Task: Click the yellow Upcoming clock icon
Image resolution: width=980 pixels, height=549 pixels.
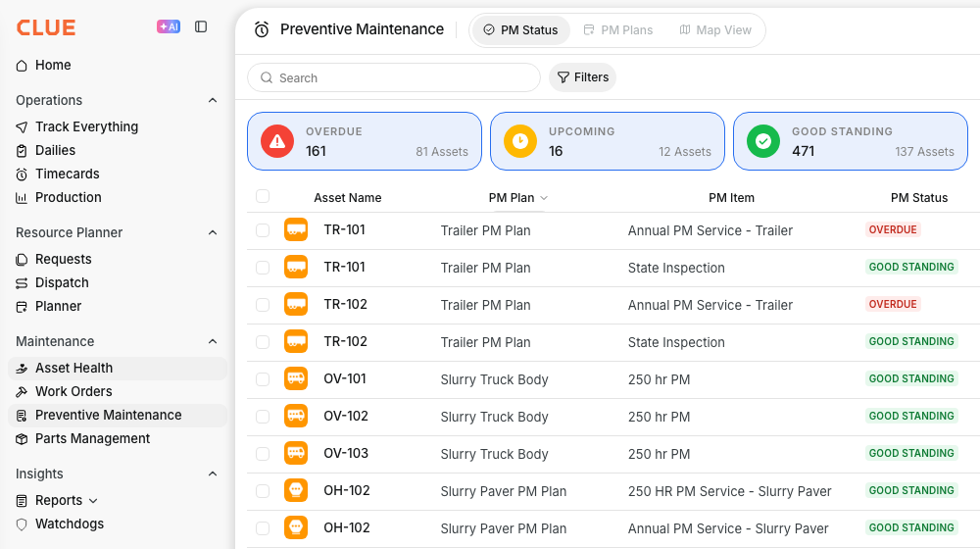Action: click(x=520, y=141)
